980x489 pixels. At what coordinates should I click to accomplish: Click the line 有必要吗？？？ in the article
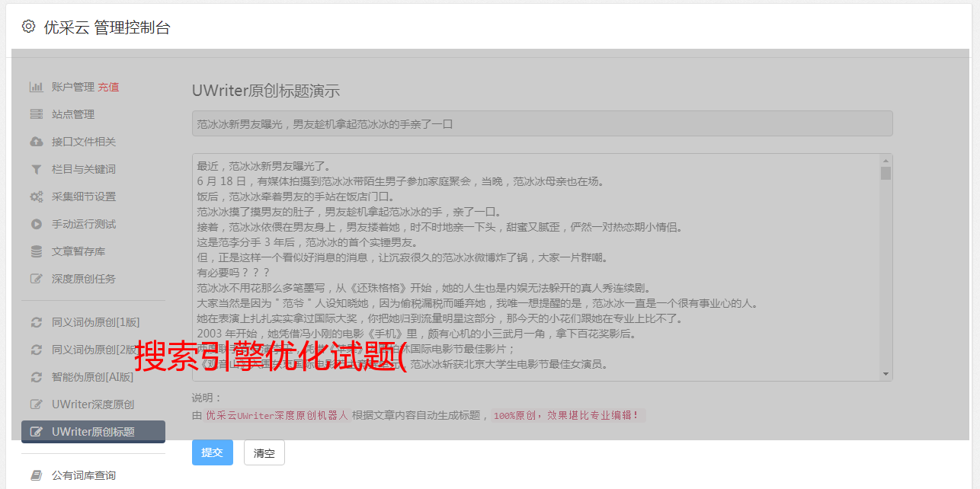235,273
